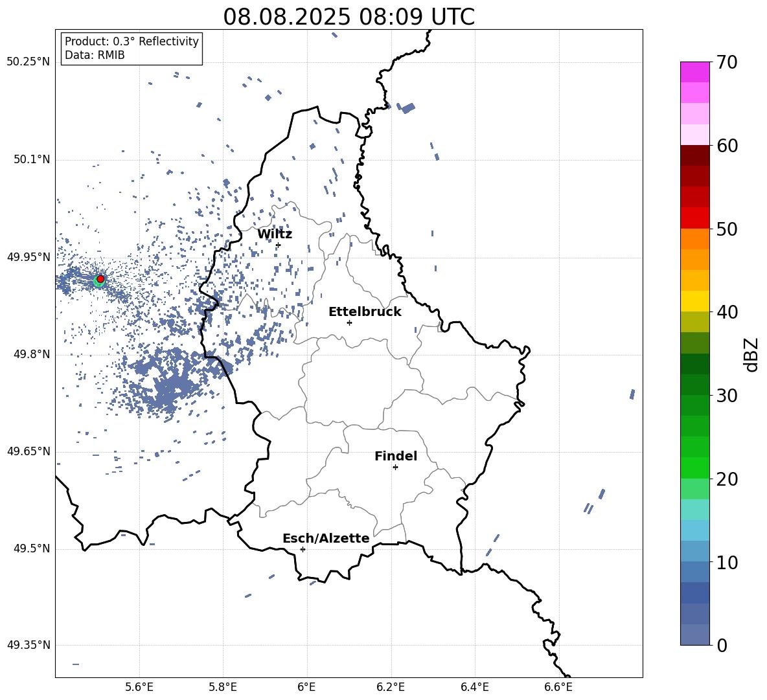767x700 pixels.
Task: Click the dBZ colorbar axis label
Action: [752, 354]
